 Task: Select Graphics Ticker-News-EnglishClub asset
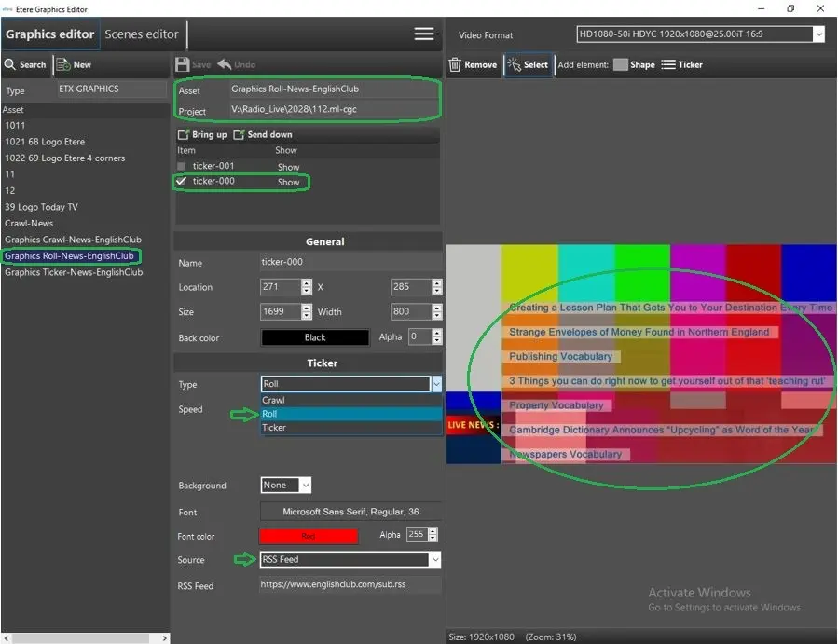click(74, 272)
